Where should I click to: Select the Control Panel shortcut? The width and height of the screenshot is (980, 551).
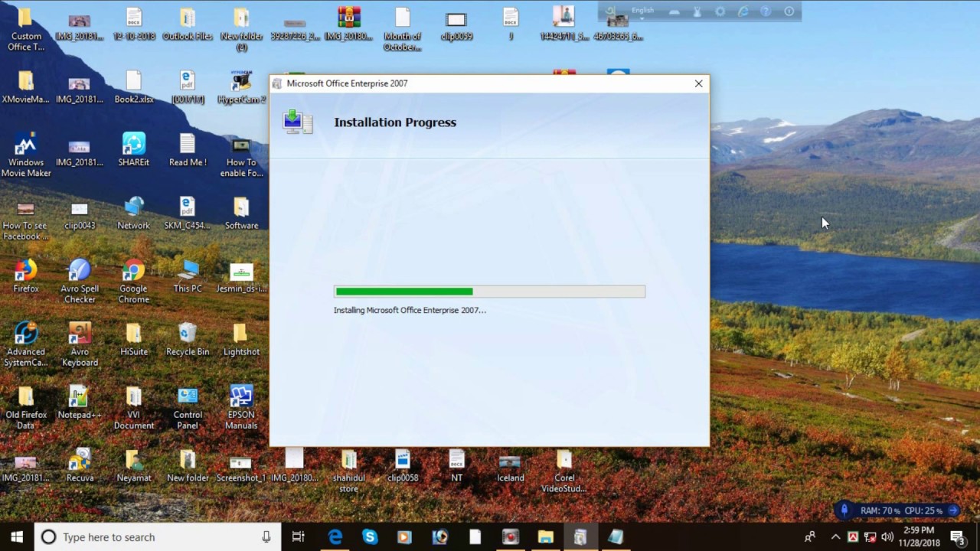coord(188,407)
